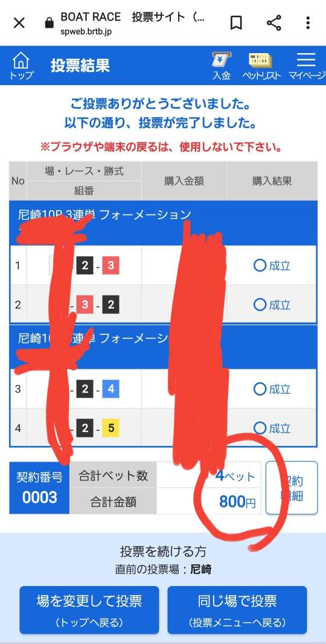
Task: Go to トップ home icon
Action: pos(21,66)
